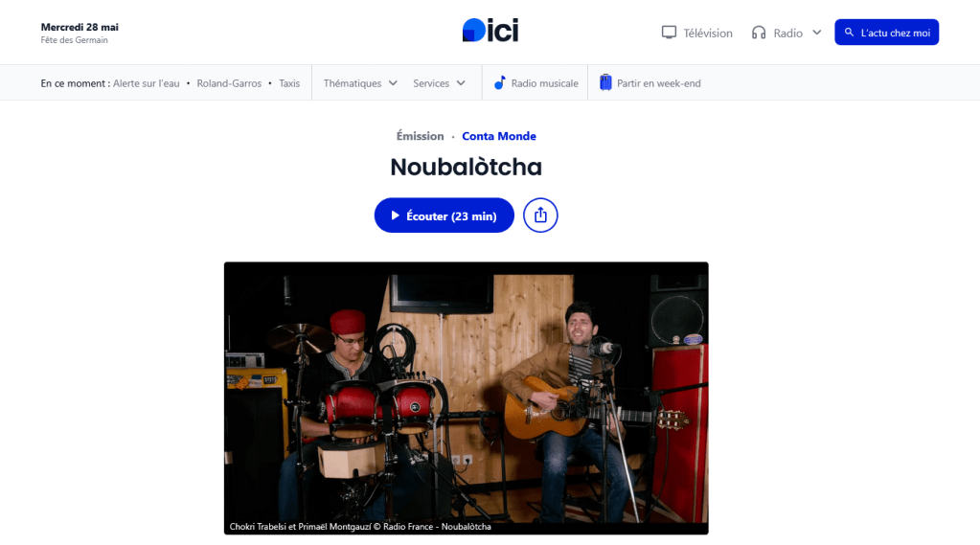Click play triangle on Écouter button
Screen dimensions: 980x545
[x=395, y=216]
